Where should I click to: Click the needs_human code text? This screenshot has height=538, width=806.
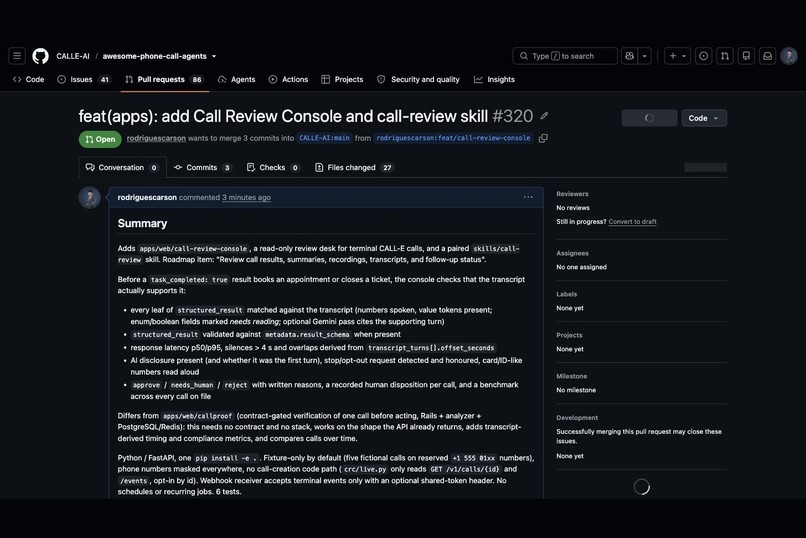[x=192, y=385]
